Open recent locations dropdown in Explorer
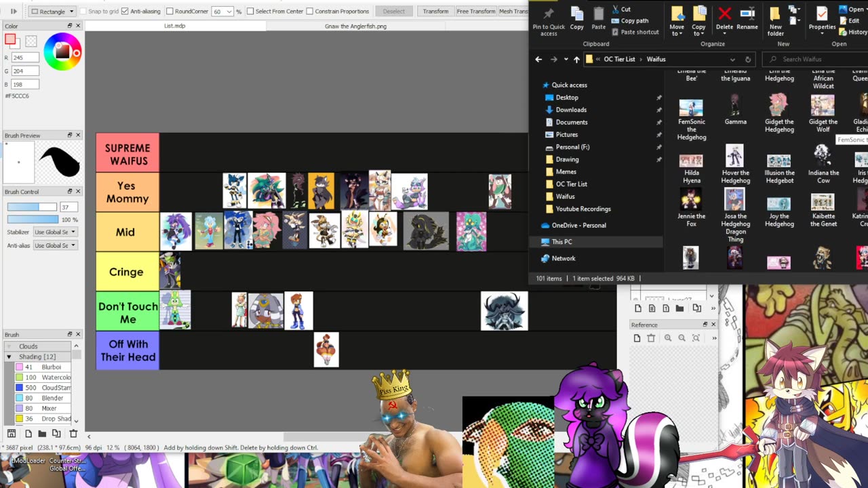 pos(566,60)
